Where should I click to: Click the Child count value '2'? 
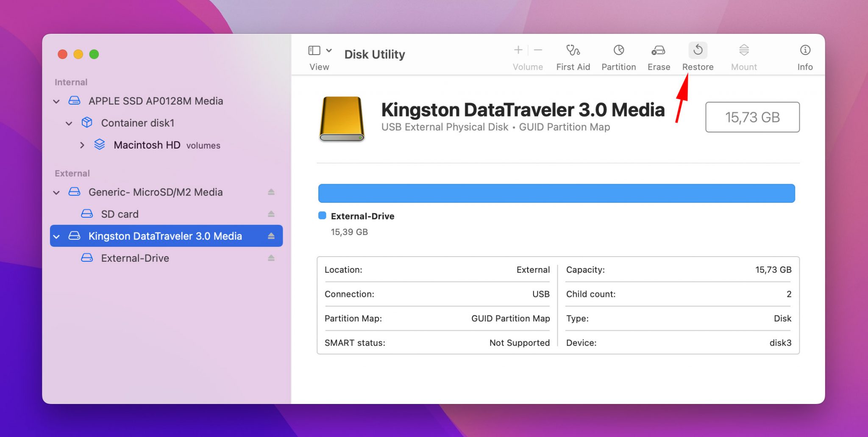789,294
